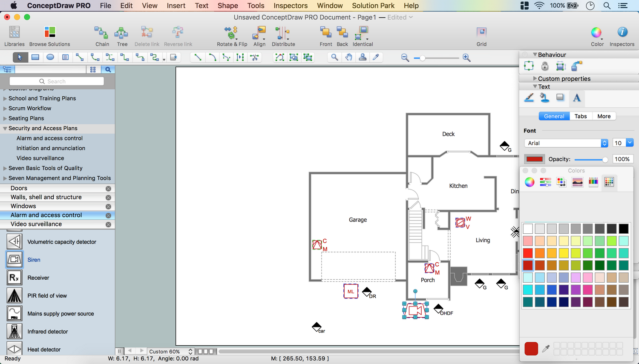This screenshot has width=639, height=364.
Task: Collapse the Security and Access Plans group
Action: click(5, 128)
